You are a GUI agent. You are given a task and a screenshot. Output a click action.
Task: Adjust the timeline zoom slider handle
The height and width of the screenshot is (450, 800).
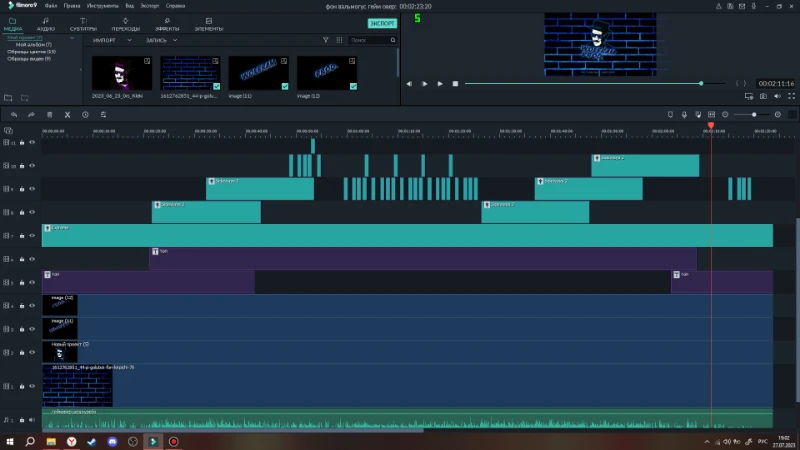tap(754, 115)
